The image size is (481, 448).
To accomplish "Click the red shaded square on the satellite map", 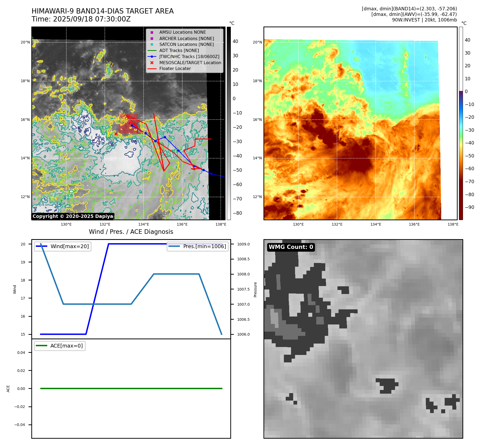I will pos(128,123).
